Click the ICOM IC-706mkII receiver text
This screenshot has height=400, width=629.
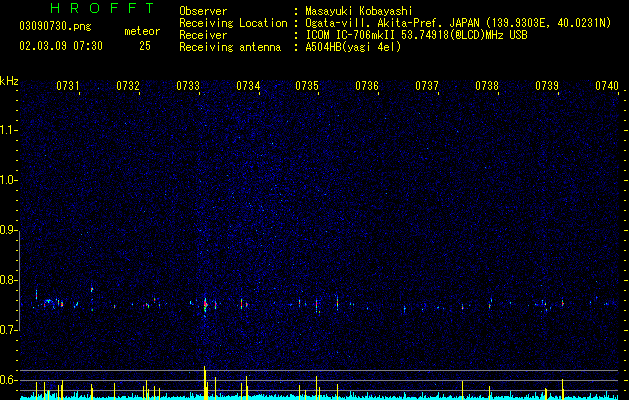[416, 35]
